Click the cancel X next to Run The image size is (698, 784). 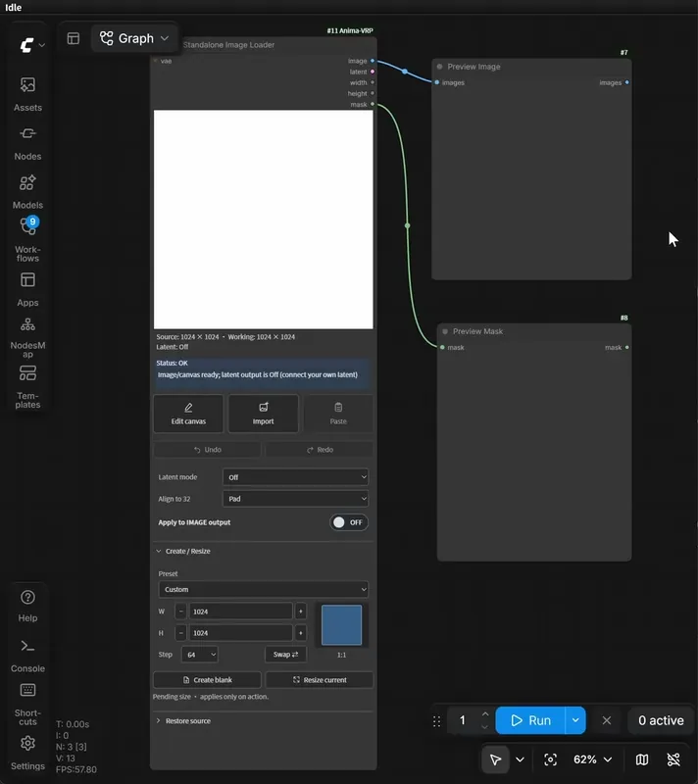pos(607,720)
